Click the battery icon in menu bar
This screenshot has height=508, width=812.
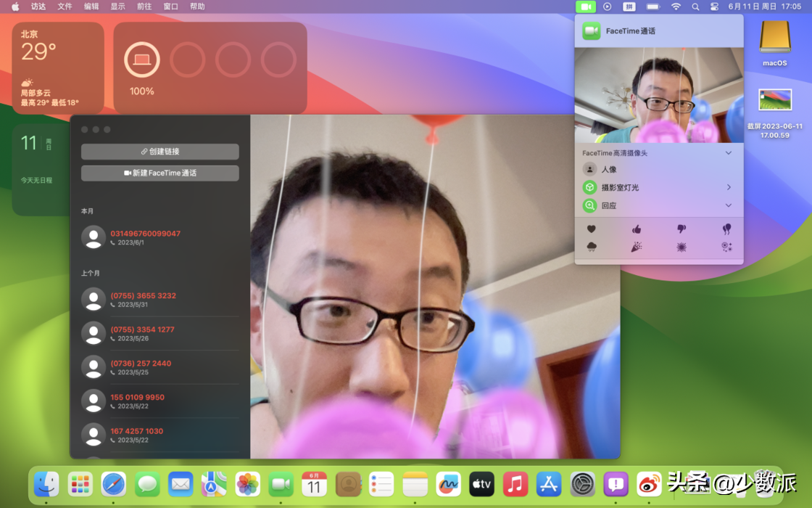653,7
